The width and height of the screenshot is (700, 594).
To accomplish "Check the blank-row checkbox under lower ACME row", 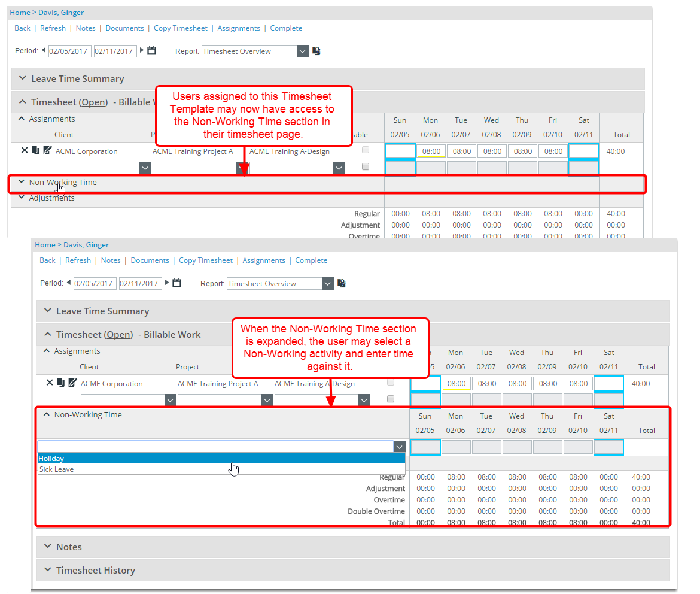I will 391,399.
